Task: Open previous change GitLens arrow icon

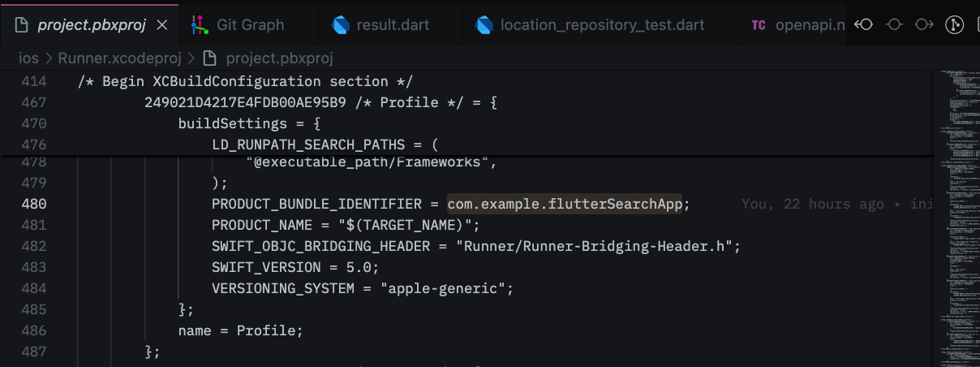Action: pyautogui.click(x=865, y=24)
